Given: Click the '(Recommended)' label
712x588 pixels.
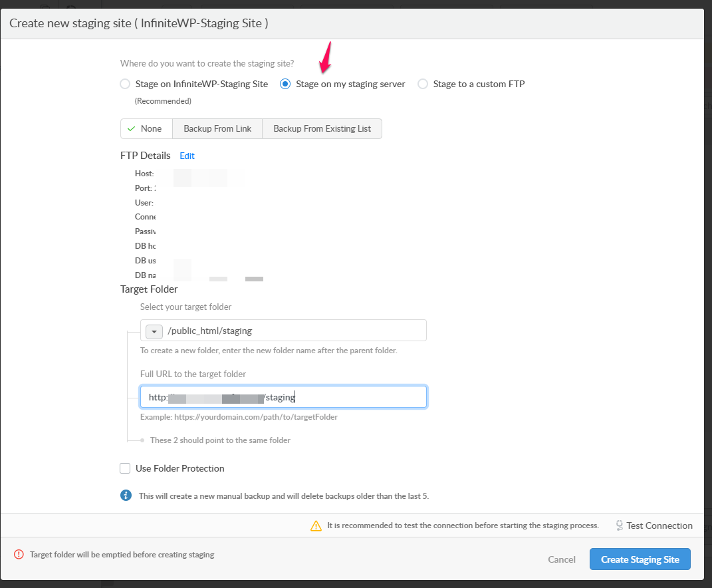Looking at the screenshot, I should [x=163, y=101].
